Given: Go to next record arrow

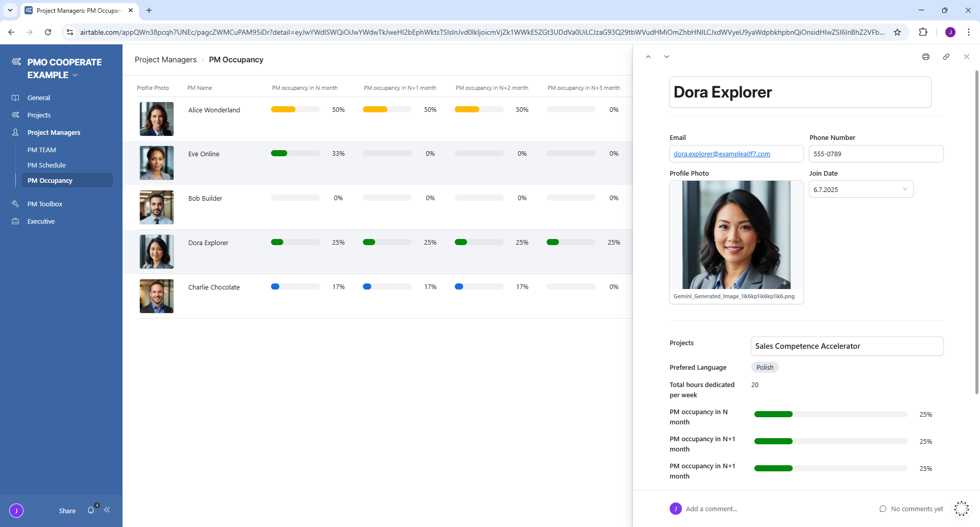Looking at the screenshot, I should click(x=667, y=57).
